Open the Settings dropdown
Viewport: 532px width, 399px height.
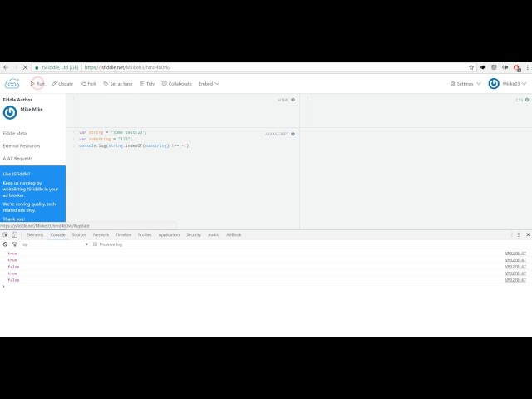coord(465,84)
